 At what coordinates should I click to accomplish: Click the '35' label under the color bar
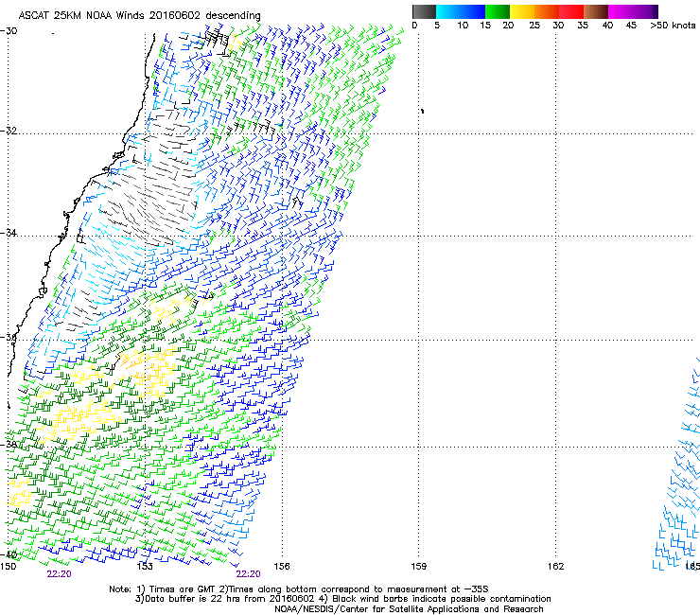[x=583, y=26]
